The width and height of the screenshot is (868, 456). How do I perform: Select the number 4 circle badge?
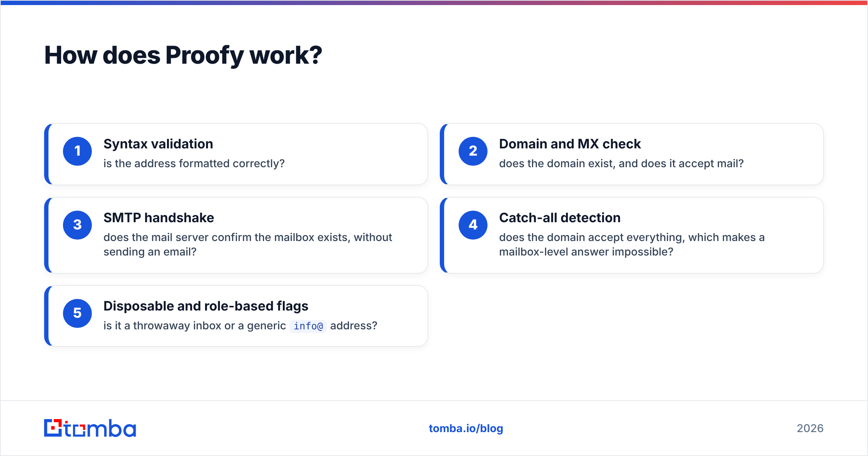pyautogui.click(x=473, y=225)
